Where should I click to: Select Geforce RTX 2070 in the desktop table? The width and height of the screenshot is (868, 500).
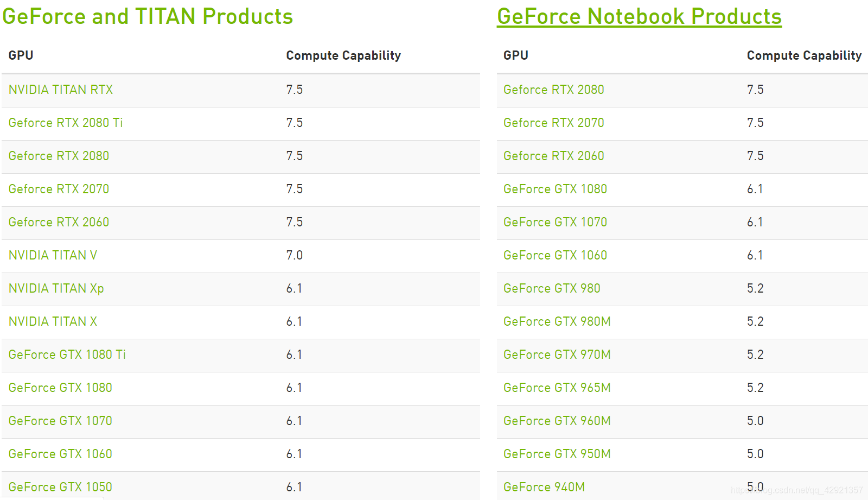click(x=59, y=189)
